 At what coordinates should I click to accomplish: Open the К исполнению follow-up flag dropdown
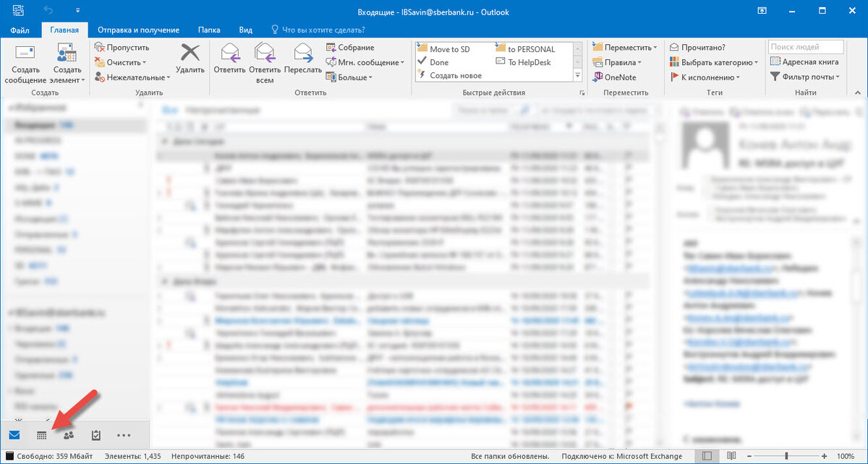705,77
